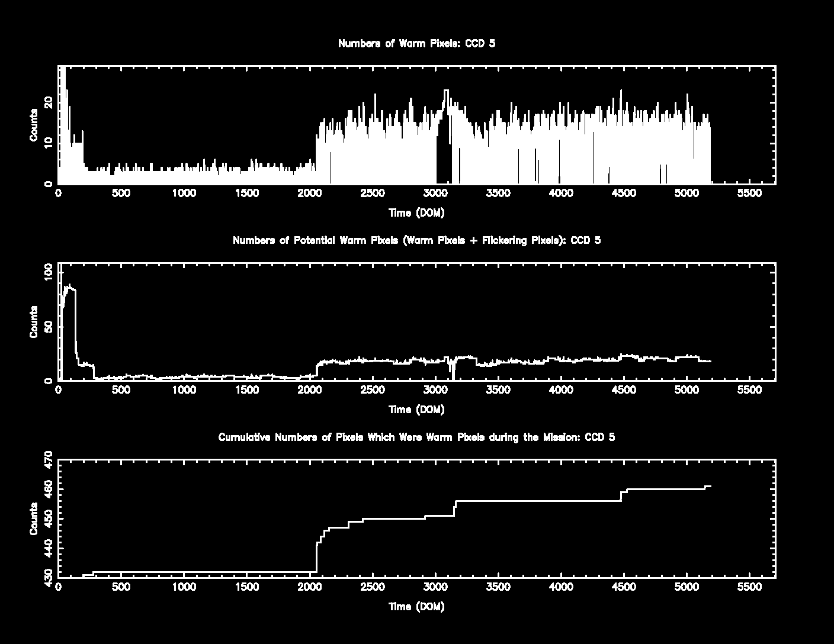Click the Counts label of top chart
The height and width of the screenshot is (644, 834).
click(34, 125)
